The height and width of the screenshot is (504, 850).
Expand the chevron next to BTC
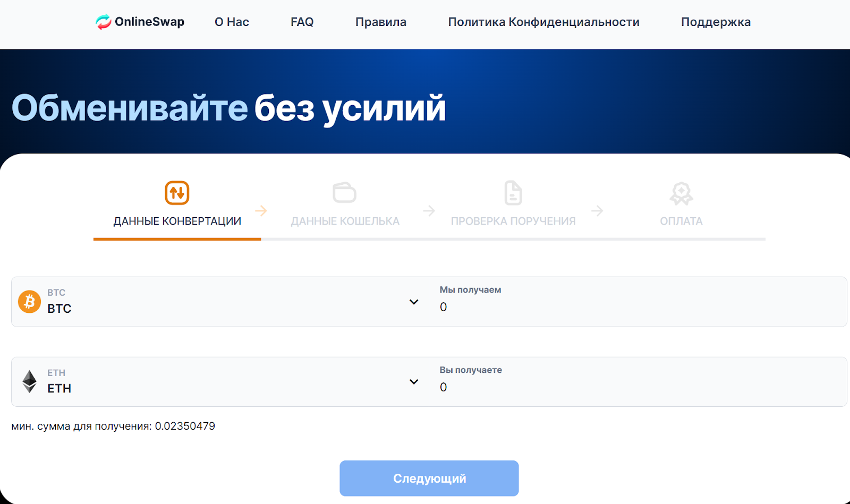pyautogui.click(x=414, y=302)
